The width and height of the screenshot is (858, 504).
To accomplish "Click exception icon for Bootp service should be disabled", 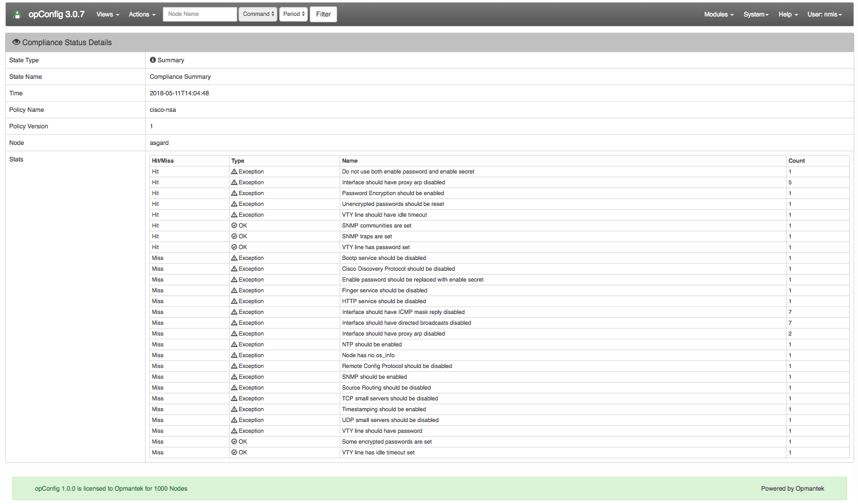I will click(234, 258).
